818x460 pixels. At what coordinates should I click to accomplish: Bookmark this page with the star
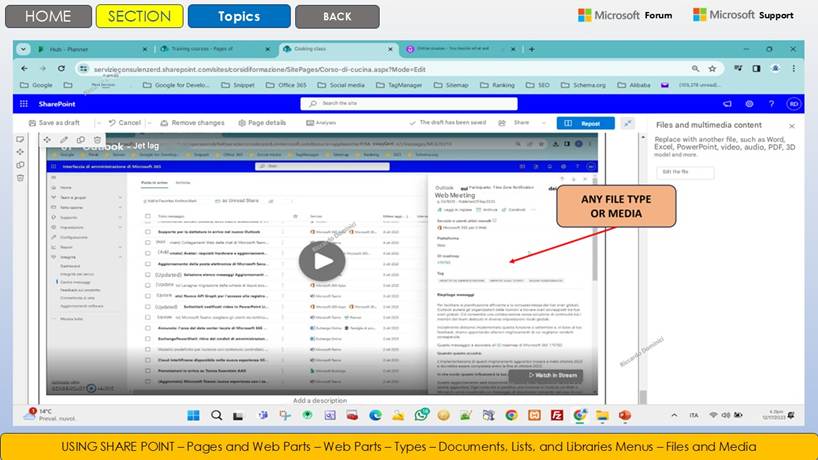click(x=712, y=68)
